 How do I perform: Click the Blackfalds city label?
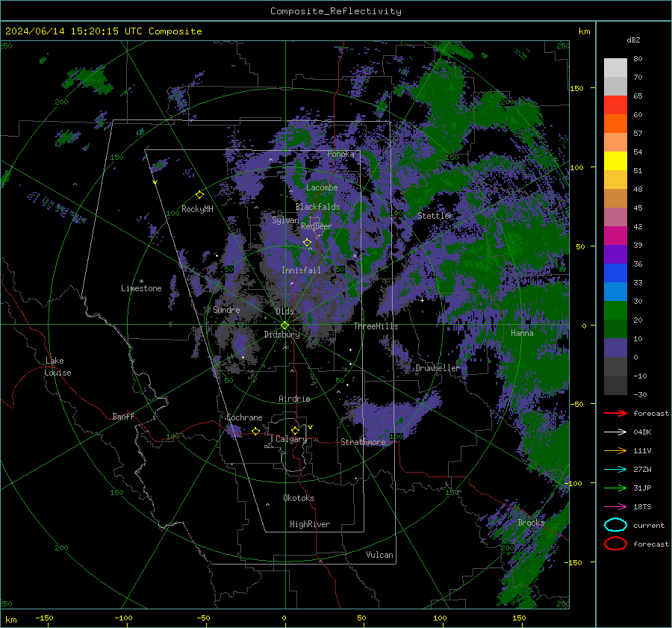click(x=317, y=207)
